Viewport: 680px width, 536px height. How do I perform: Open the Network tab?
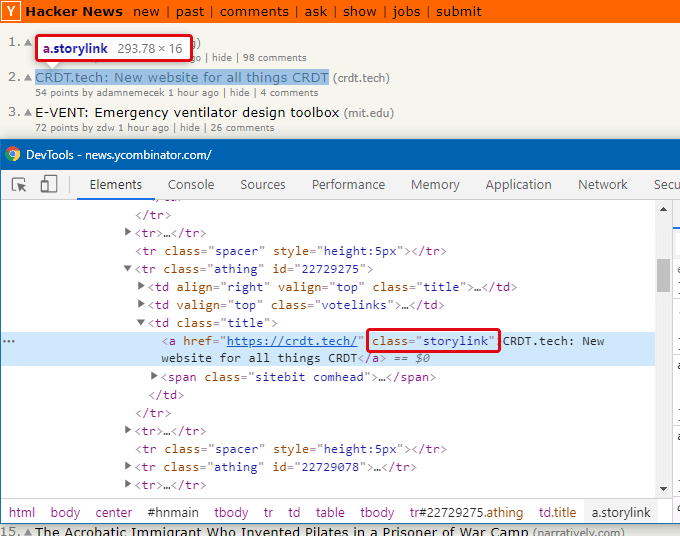pos(602,185)
